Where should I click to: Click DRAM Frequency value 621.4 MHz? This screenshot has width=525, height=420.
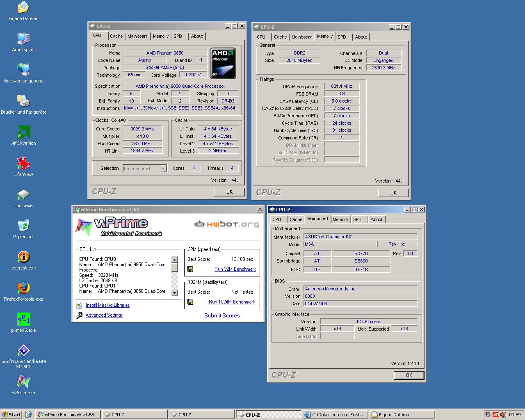coord(342,87)
